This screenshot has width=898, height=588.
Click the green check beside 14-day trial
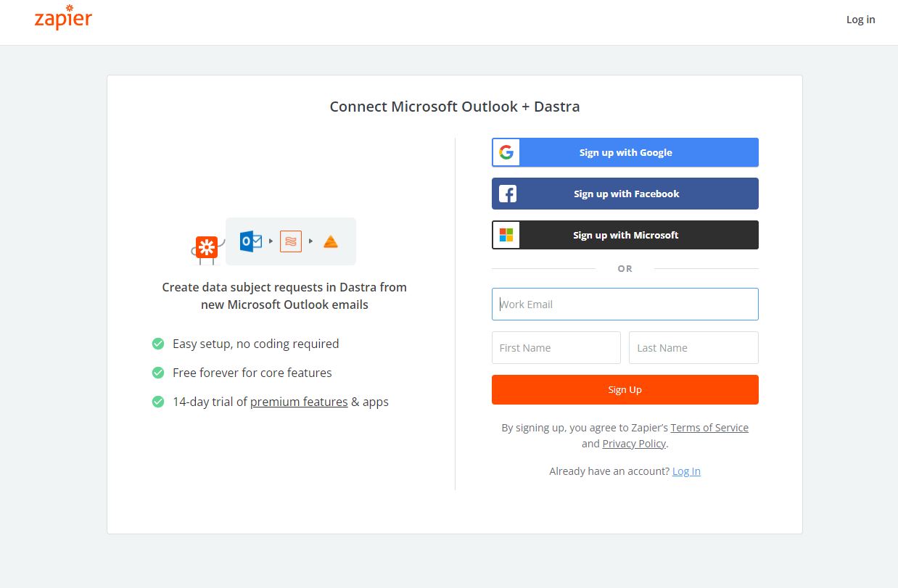pos(158,402)
